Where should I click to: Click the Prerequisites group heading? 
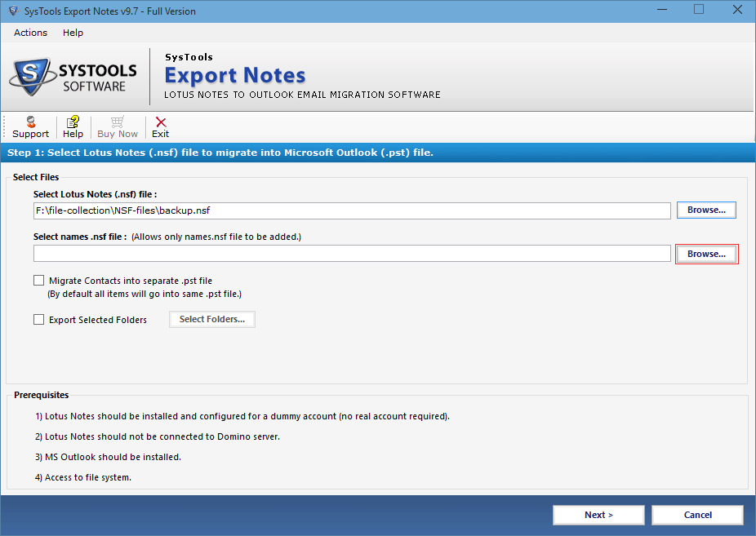coord(42,395)
